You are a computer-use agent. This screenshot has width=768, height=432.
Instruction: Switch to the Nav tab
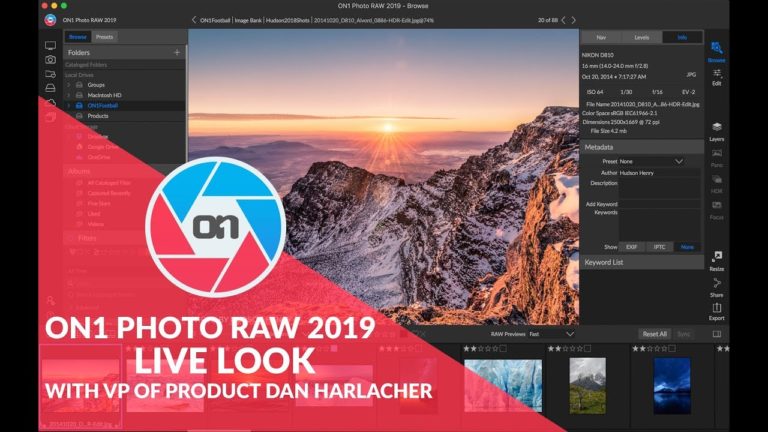[601, 37]
